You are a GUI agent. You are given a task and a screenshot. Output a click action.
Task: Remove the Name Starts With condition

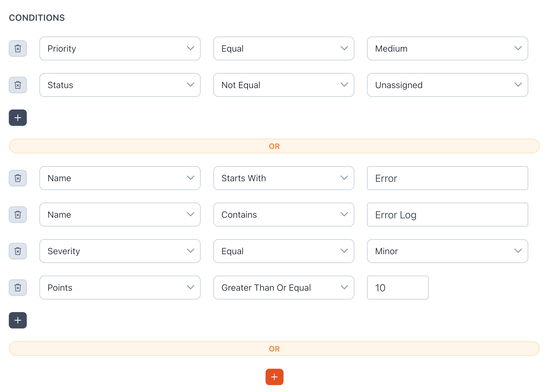pyautogui.click(x=18, y=178)
